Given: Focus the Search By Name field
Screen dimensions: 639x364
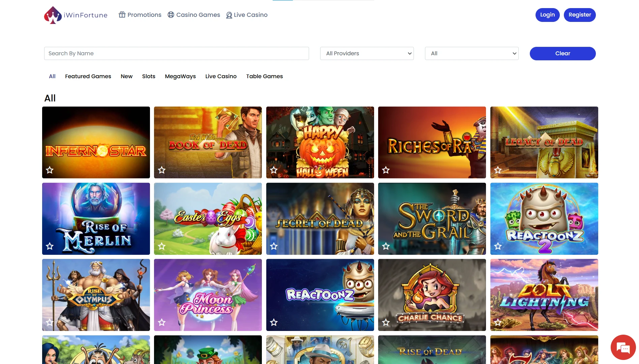Looking at the screenshot, I should [177, 53].
